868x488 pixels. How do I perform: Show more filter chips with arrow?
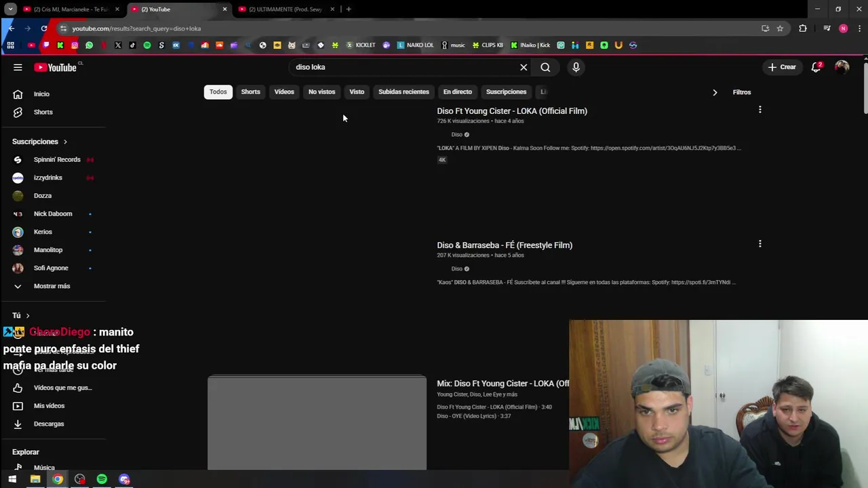pyautogui.click(x=715, y=92)
